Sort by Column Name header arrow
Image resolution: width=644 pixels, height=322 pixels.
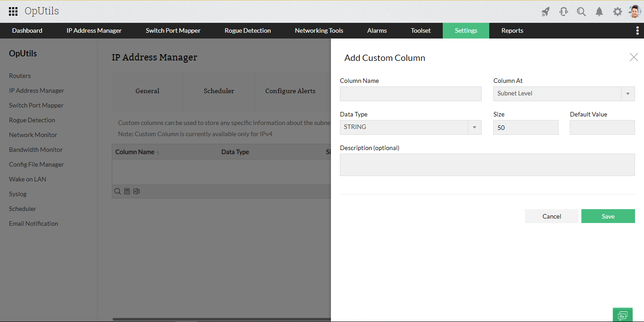[157, 152]
